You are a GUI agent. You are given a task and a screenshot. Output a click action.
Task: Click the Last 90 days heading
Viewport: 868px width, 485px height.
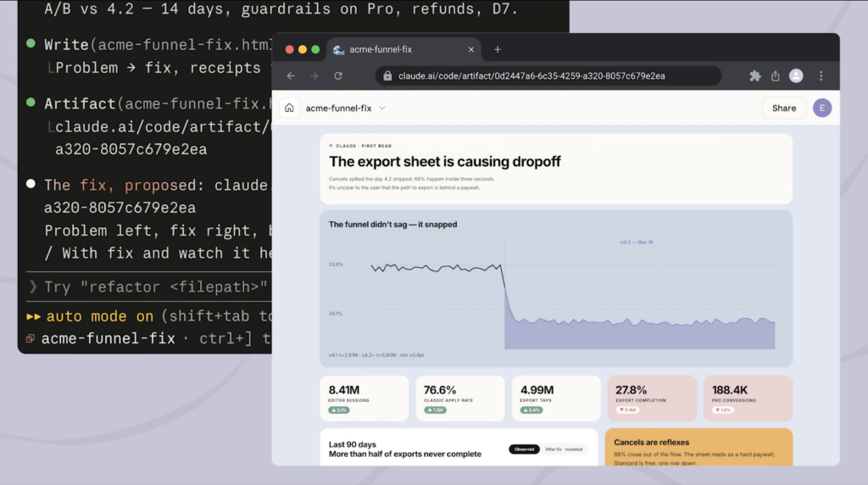tap(352, 444)
